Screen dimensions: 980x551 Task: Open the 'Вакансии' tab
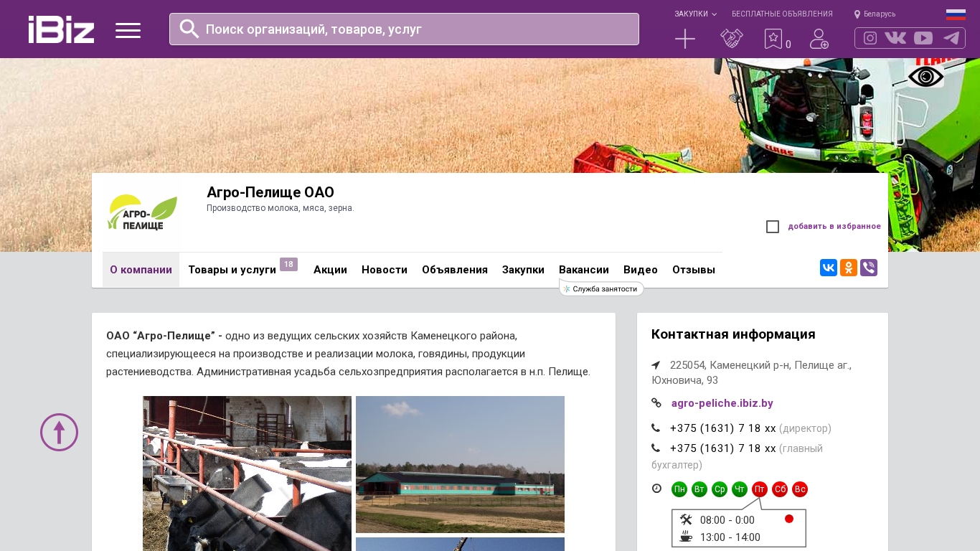(x=584, y=270)
